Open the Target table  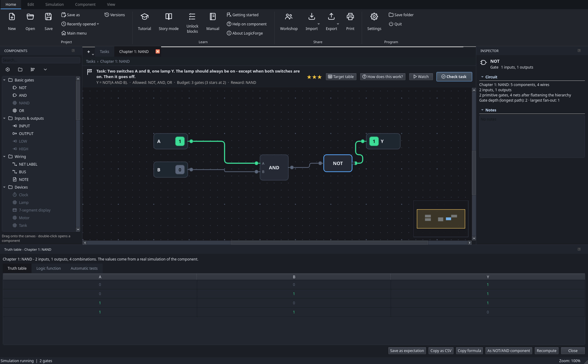click(x=341, y=77)
